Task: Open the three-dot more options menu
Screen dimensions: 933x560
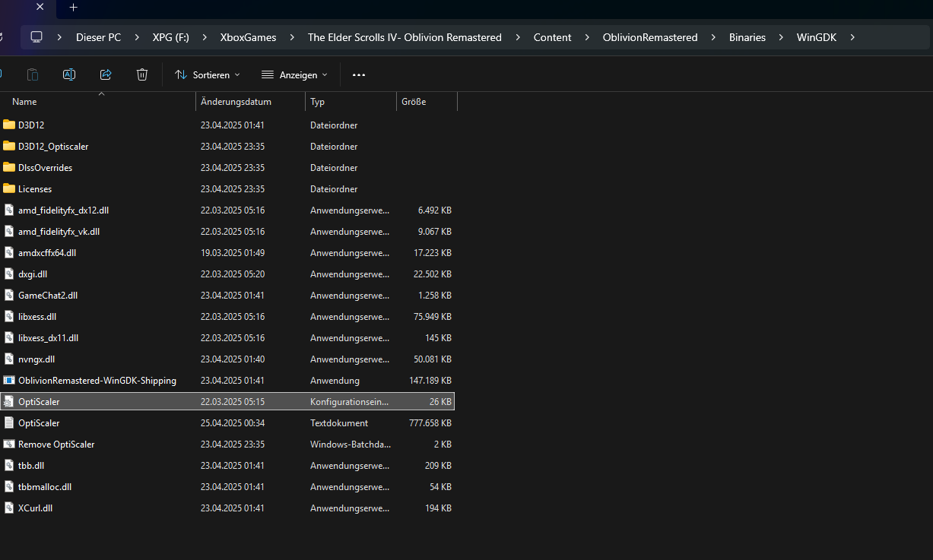Action: point(359,74)
